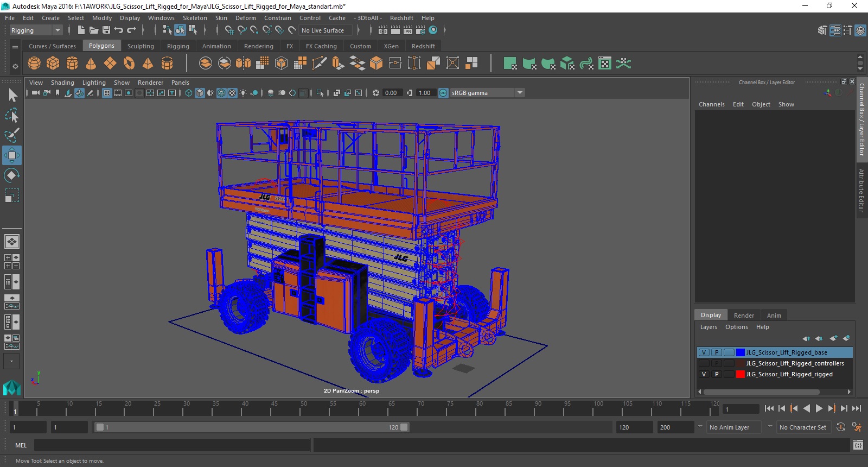Toggle visibility of JLG_Scissor_Lift_Rigged_controllers layer

tap(704, 363)
